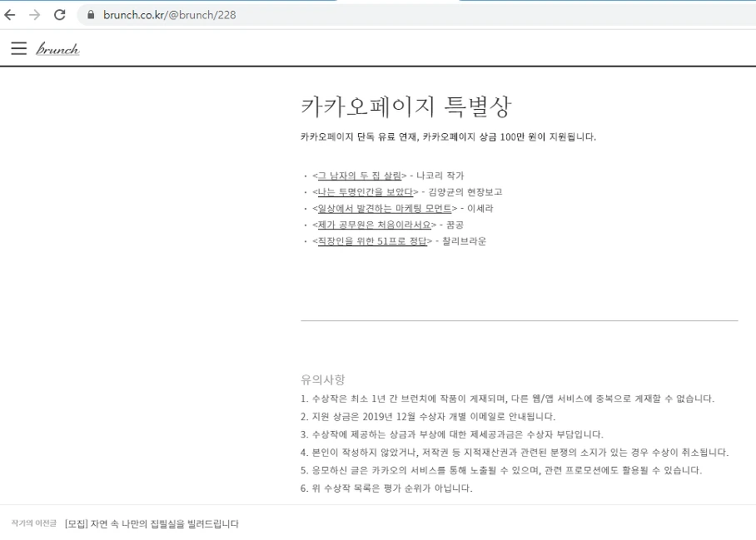
Task: Open the link 제가 공무원은 처음이라서요
Action: point(374,225)
